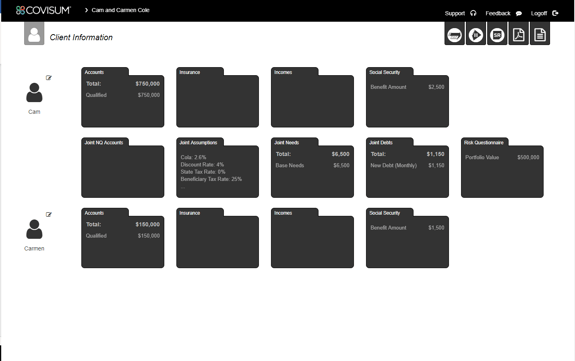Image resolution: width=575 pixels, height=361 pixels.
Task: Click the document report icon
Action: [x=540, y=34]
